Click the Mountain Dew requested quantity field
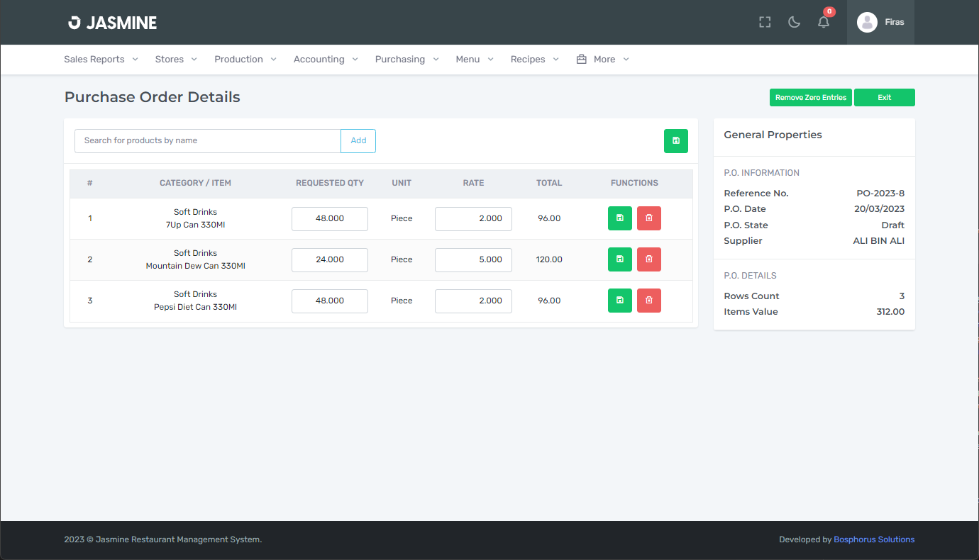The width and height of the screenshot is (979, 560). click(329, 259)
